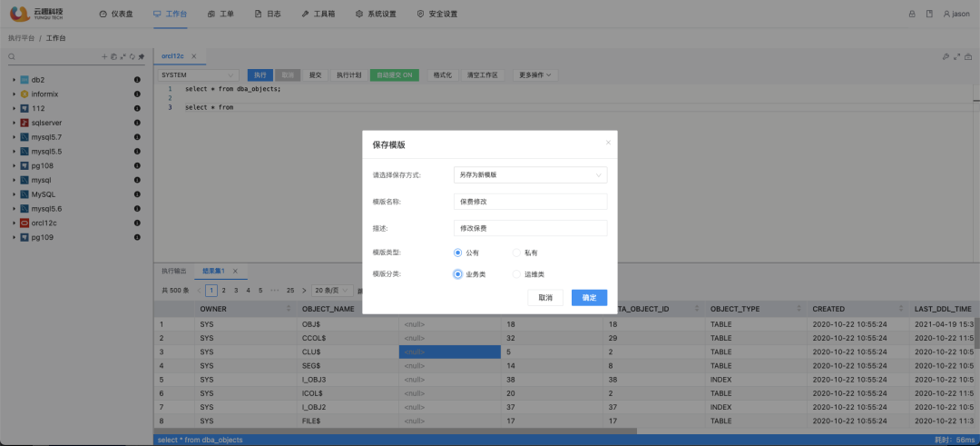Click the 取消 button in dialog
Screen dimensions: 980x446
click(545, 298)
